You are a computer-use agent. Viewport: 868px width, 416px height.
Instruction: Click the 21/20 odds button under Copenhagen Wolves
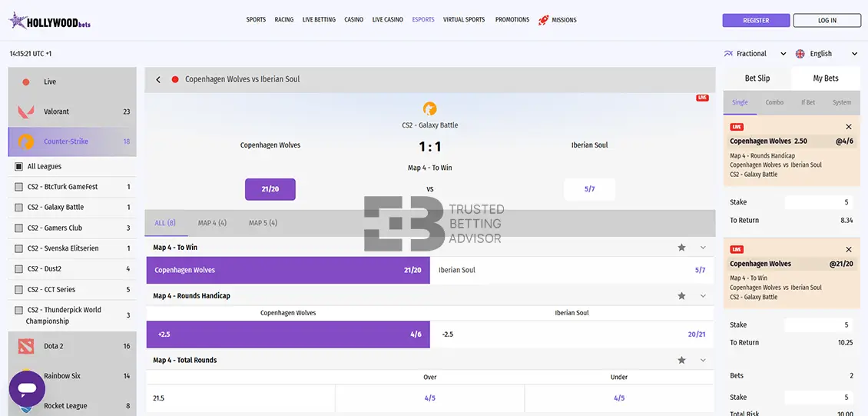tap(270, 189)
